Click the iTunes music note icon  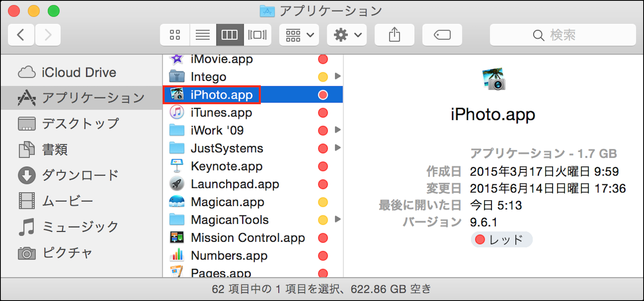[177, 112]
